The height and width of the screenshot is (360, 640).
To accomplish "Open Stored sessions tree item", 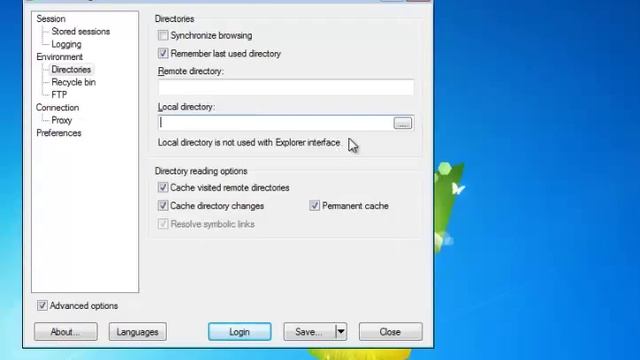I will (x=80, y=31).
